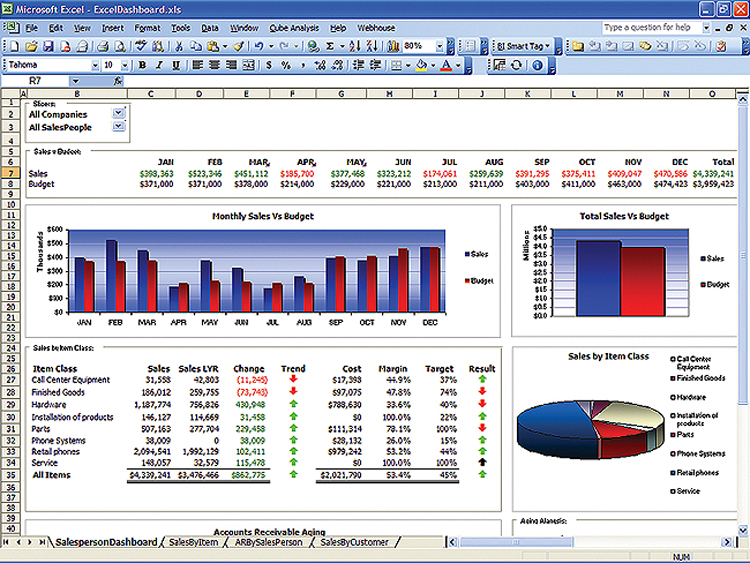
Task: Select row header 7
Action: (x=11, y=173)
